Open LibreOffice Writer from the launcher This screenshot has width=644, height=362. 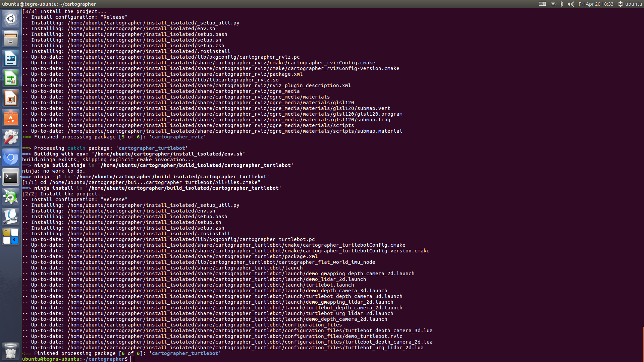pyautogui.click(x=11, y=59)
